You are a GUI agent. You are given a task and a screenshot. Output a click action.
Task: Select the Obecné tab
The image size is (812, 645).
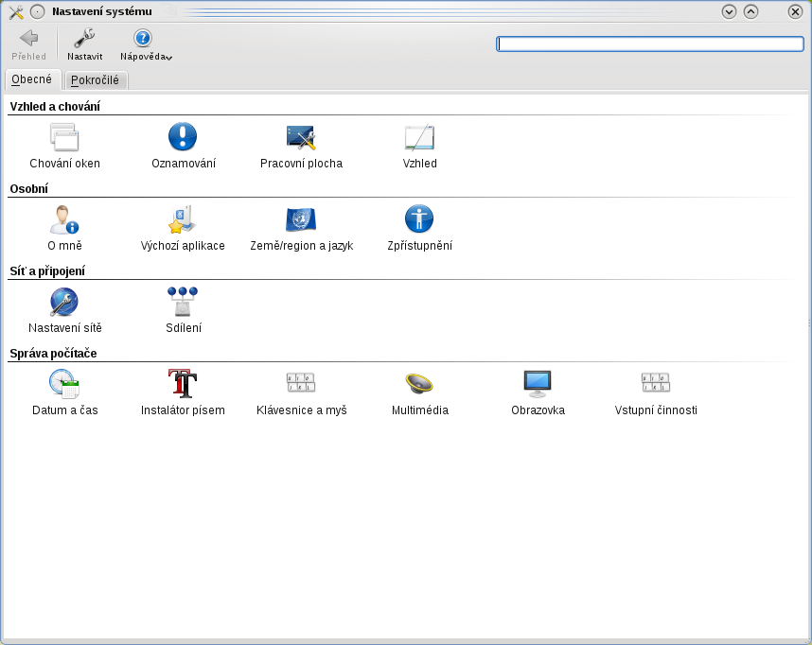[x=32, y=79]
